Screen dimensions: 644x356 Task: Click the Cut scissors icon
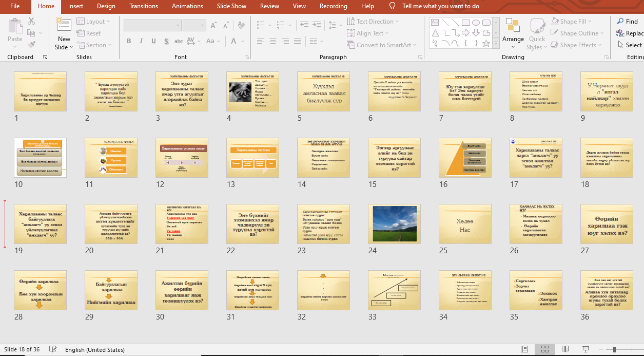coord(32,21)
